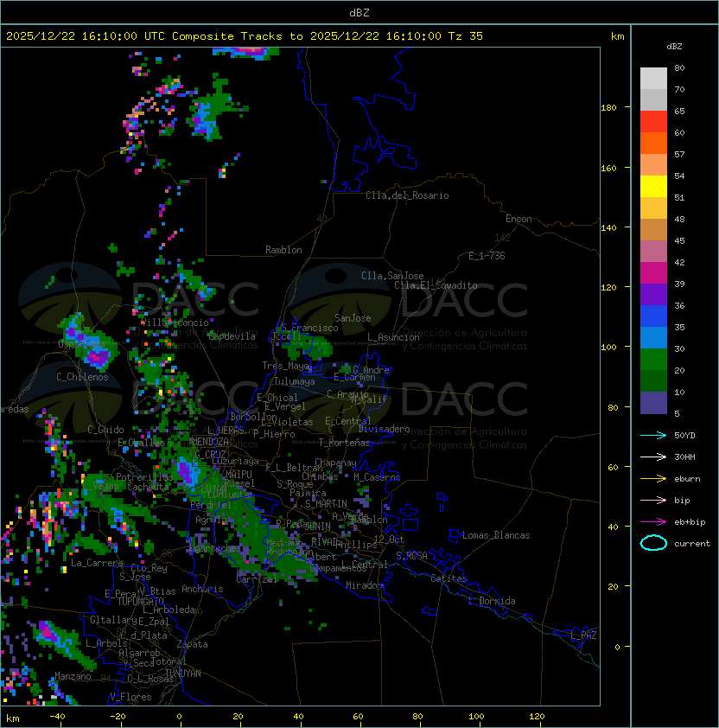
Task: Click the '-20' km axis tick label
Action: pos(118,716)
